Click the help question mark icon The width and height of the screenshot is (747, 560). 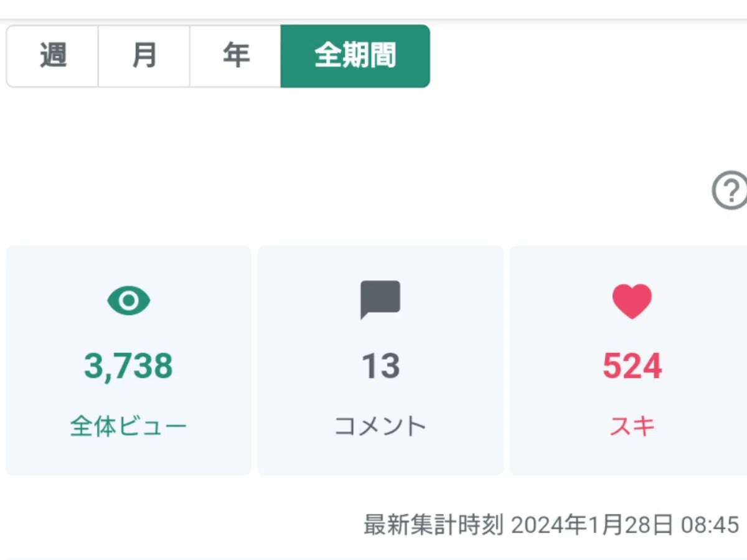pos(730,190)
